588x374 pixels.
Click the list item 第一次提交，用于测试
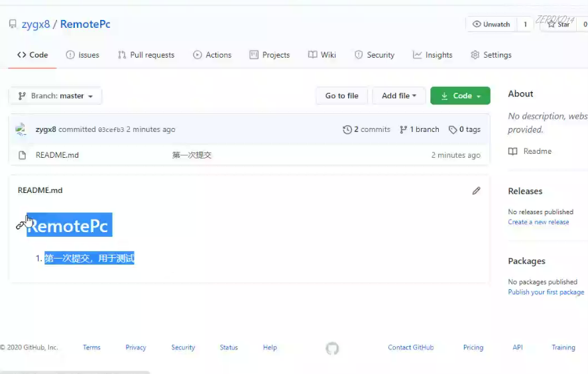[89, 258]
